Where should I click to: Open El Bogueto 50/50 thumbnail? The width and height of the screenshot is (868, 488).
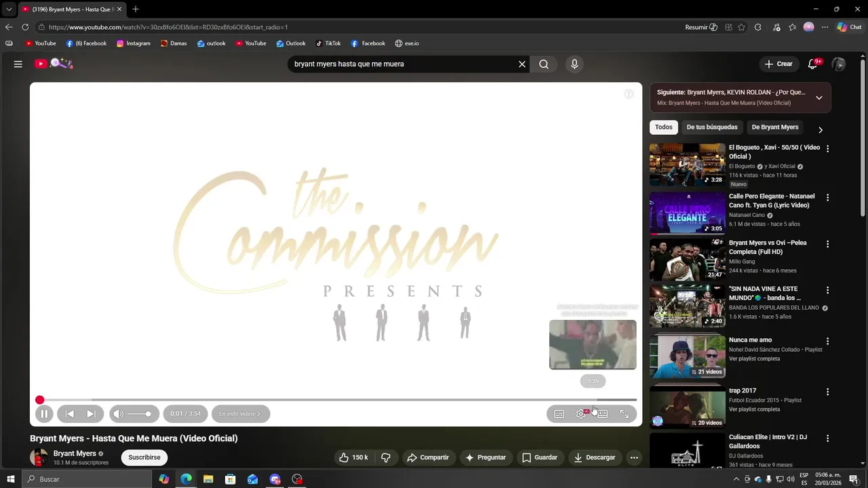click(x=688, y=165)
